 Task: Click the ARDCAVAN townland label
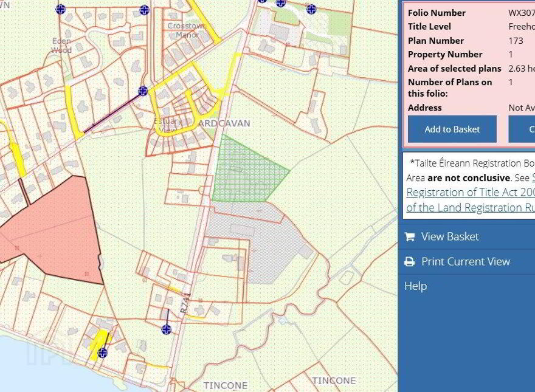tap(224, 123)
